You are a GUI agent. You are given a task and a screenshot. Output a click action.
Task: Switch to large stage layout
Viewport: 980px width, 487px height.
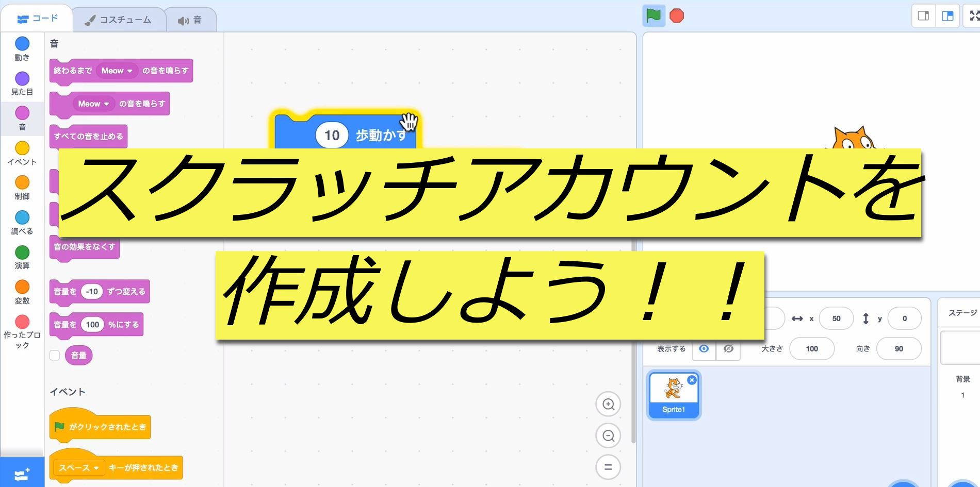948,16
